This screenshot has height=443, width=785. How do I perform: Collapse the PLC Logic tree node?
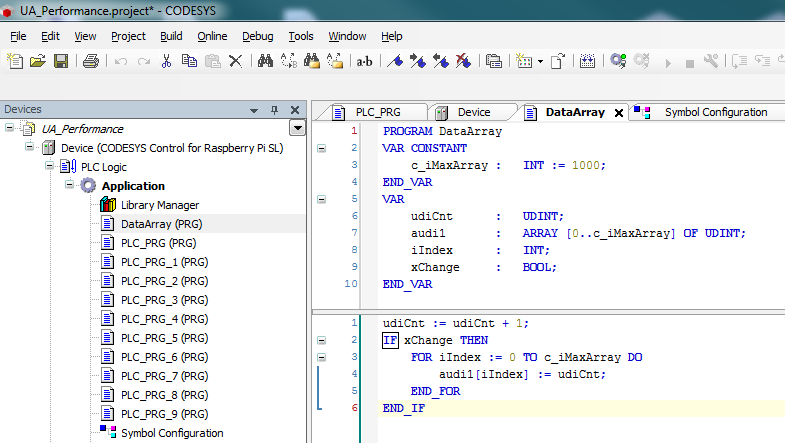tap(50, 167)
